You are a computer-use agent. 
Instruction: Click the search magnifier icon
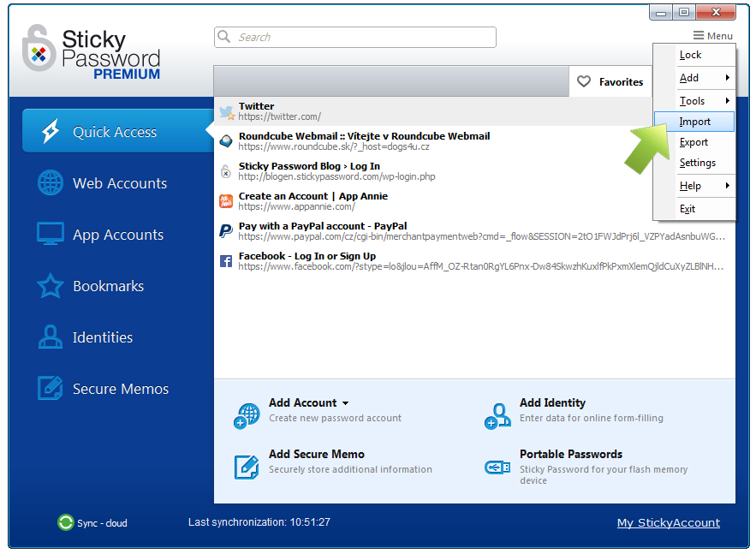click(223, 37)
